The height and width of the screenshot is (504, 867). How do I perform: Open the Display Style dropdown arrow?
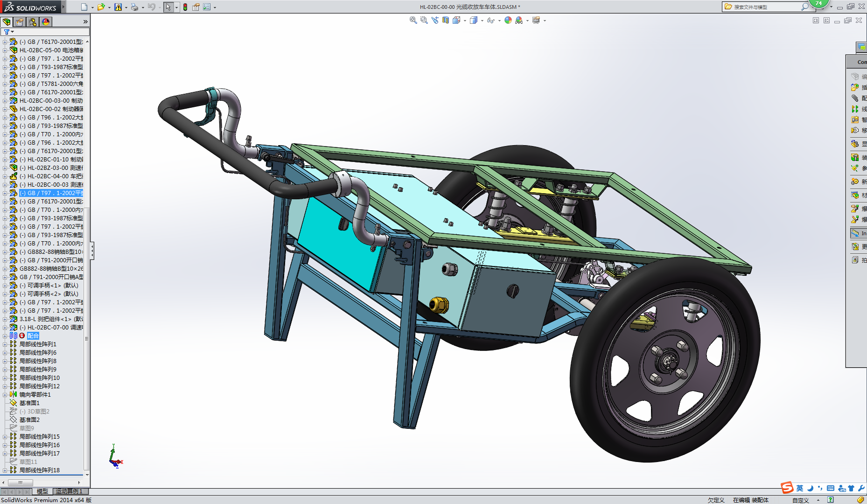482,21
